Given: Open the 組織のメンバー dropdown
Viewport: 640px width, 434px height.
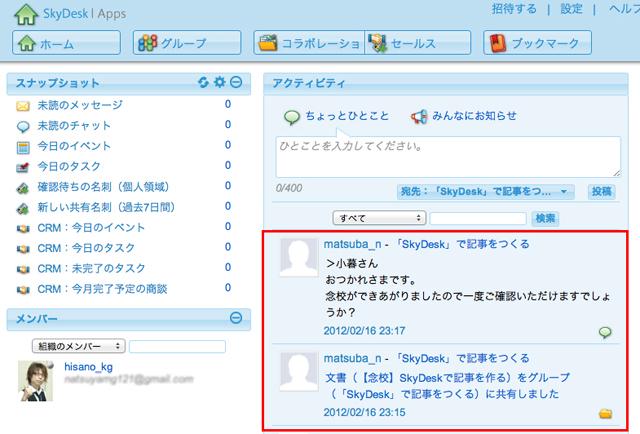Looking at the screenshot, I should (78, 346).
